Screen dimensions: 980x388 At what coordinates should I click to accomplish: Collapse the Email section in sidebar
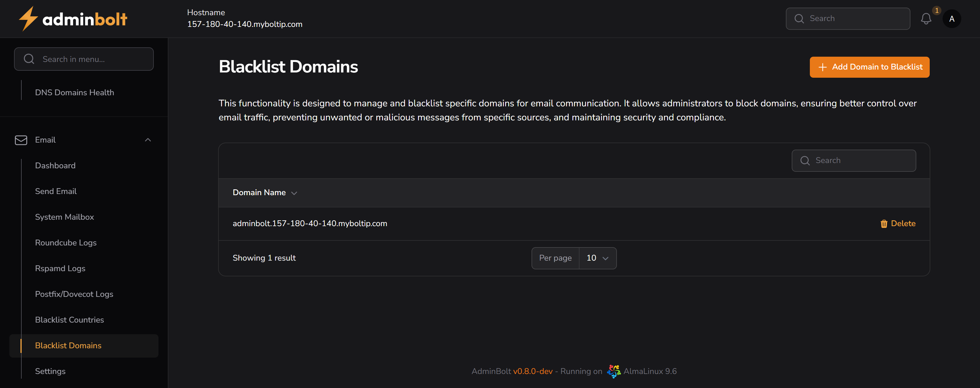point(148,140)
